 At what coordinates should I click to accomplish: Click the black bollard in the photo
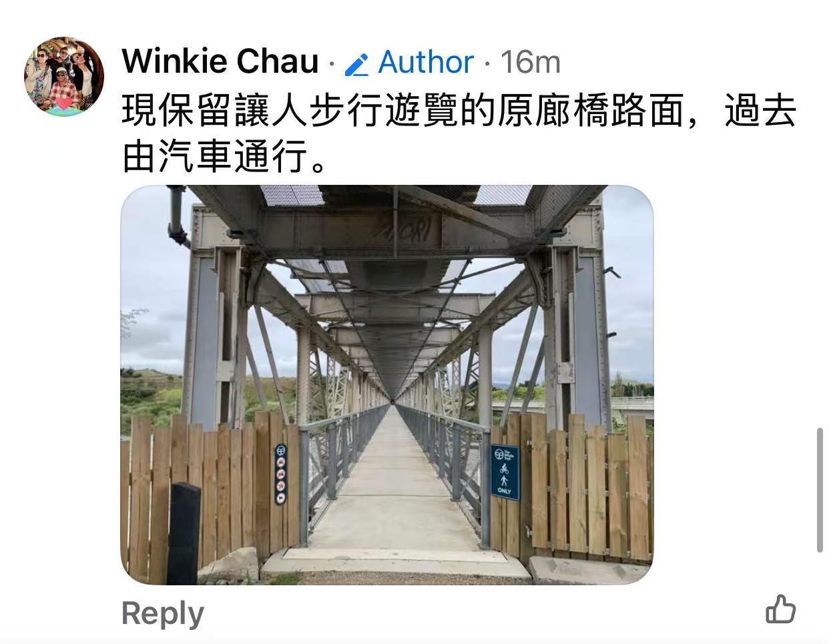click(x=184, y=534)
